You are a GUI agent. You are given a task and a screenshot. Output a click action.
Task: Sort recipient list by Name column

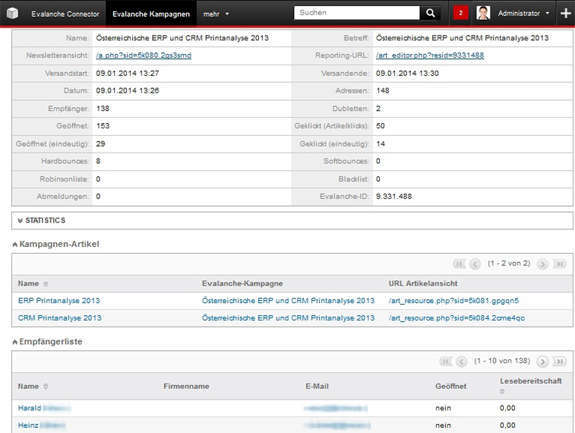coord(28,386)
